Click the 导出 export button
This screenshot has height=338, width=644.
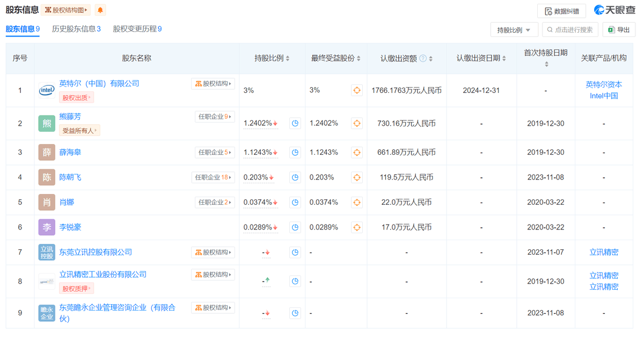point(619,30)
